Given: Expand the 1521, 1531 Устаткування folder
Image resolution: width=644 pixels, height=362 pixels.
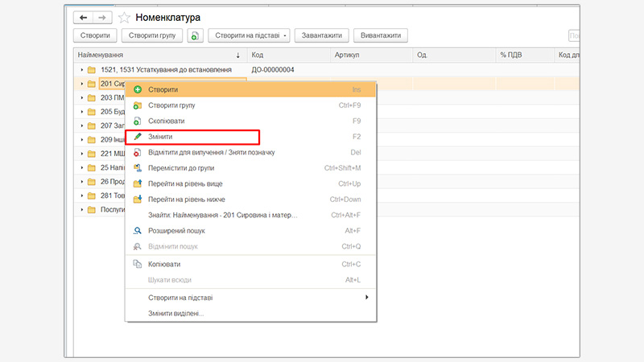Looking at the screenshot, I should [x=81, y=70].
